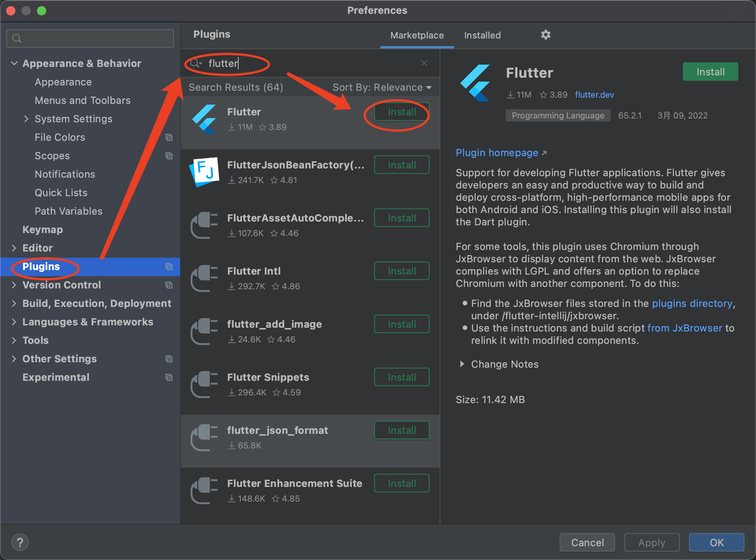Expand the Tools settings section
The height and width of the screenshot is (560, 756).
tap(14, 340)
